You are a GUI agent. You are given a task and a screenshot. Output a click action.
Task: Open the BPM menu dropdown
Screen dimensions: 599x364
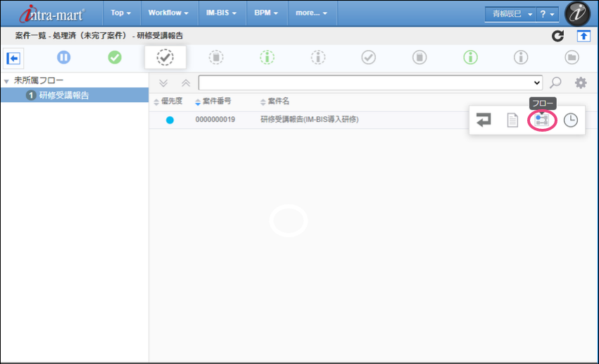266,13
